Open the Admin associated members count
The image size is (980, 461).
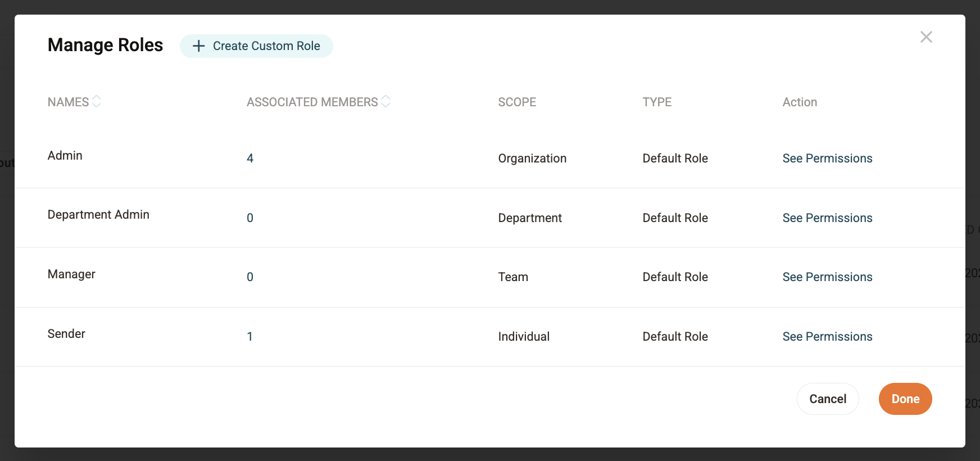(x=250, y=159)
